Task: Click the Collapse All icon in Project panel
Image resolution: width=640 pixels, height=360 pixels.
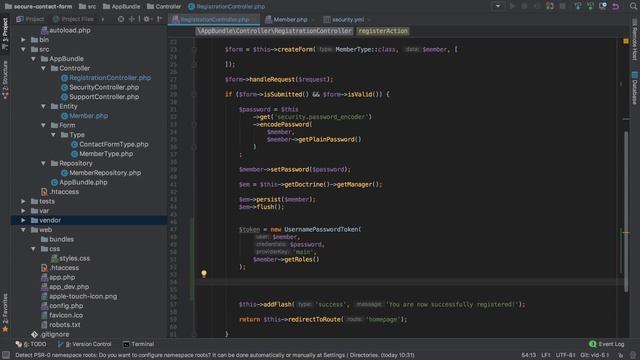Action: 132,19
